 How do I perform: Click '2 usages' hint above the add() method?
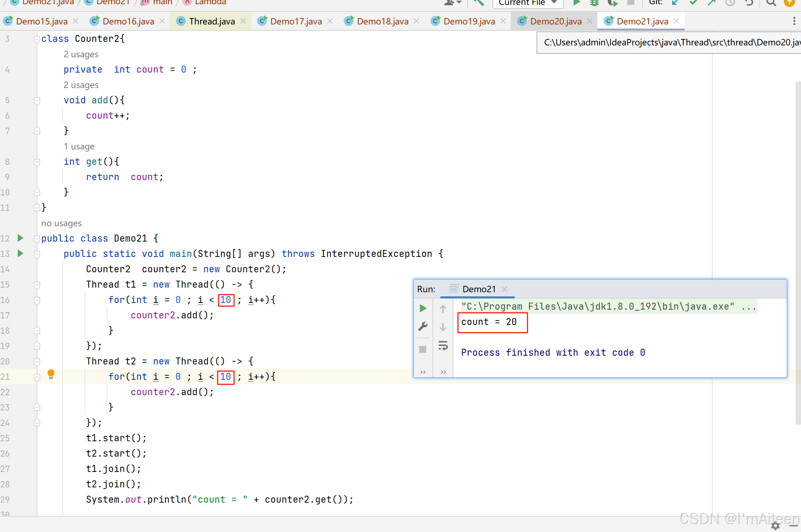pyautogui.click(x=81, y=85)
